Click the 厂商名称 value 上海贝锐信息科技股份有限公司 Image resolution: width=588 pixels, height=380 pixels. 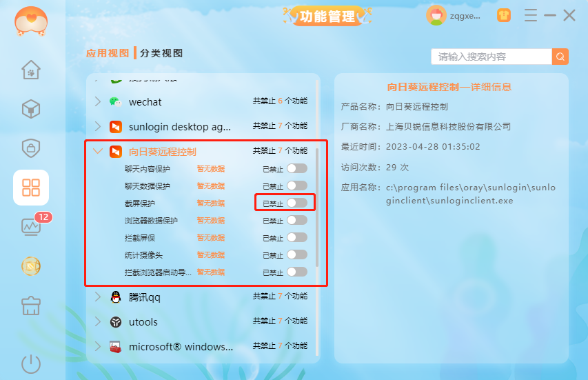[x=449, y=127]
